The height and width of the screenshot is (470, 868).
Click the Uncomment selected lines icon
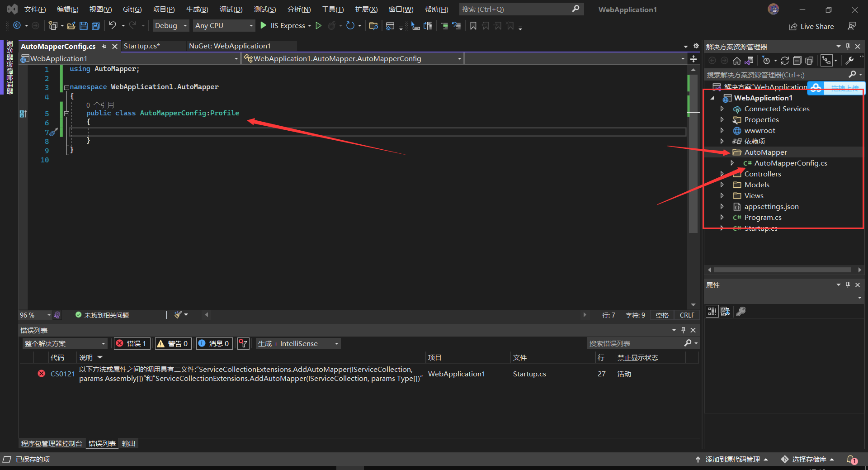pyautogui.click(x=457, y=26)
